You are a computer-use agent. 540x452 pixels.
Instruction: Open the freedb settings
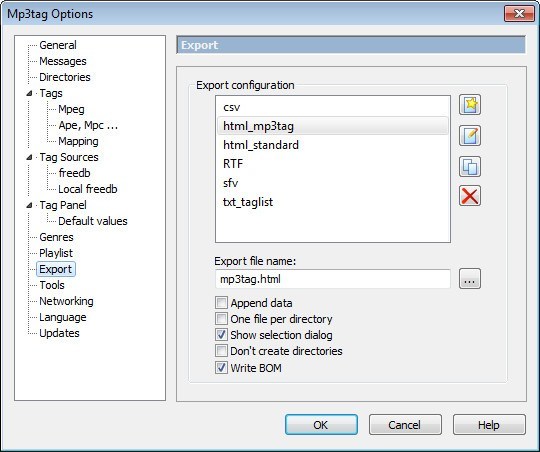coord(74,173)
